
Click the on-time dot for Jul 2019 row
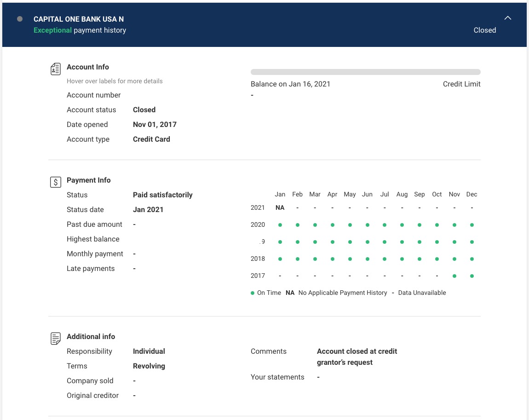click(385, 242)
